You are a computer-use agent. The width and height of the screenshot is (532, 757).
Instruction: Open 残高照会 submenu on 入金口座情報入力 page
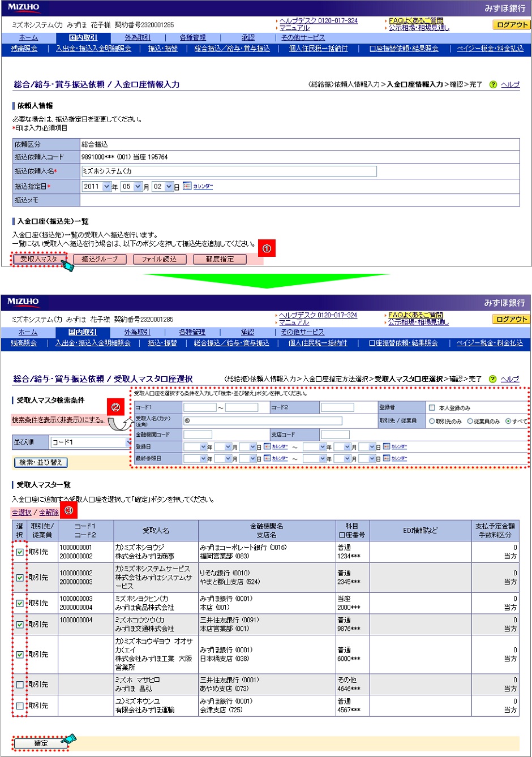[24, 49]
